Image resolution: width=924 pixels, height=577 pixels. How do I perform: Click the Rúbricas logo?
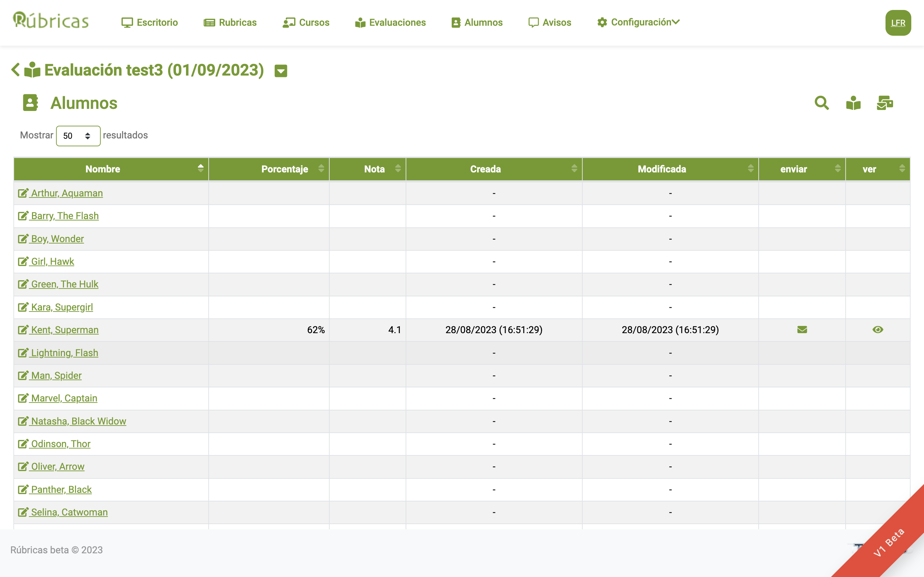51,21
